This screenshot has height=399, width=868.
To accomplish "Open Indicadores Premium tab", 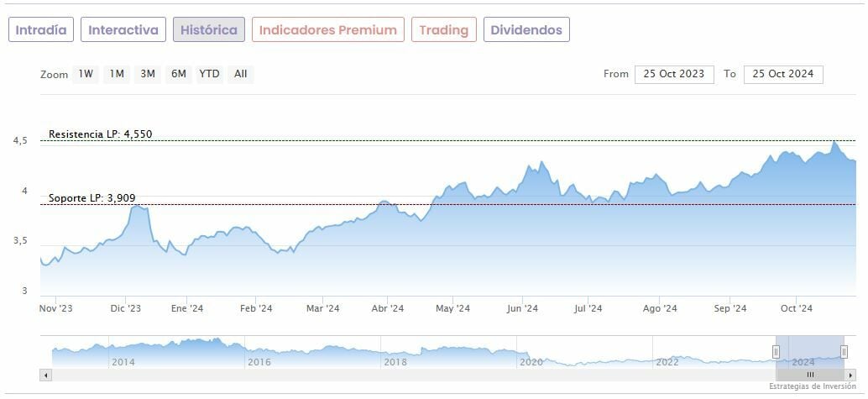I will 327,30.
